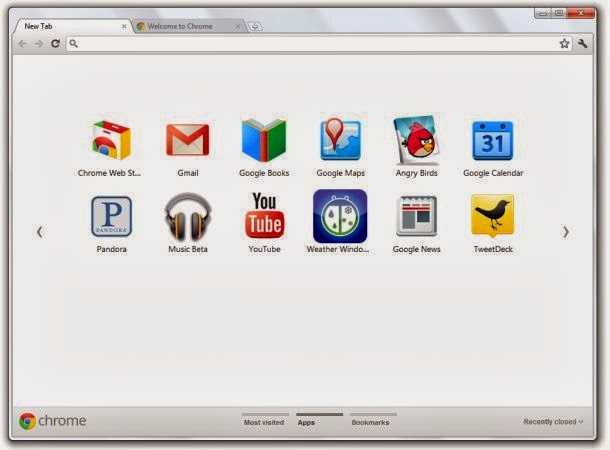
Task: Launch the Angry Birds app
Action: 416,140
